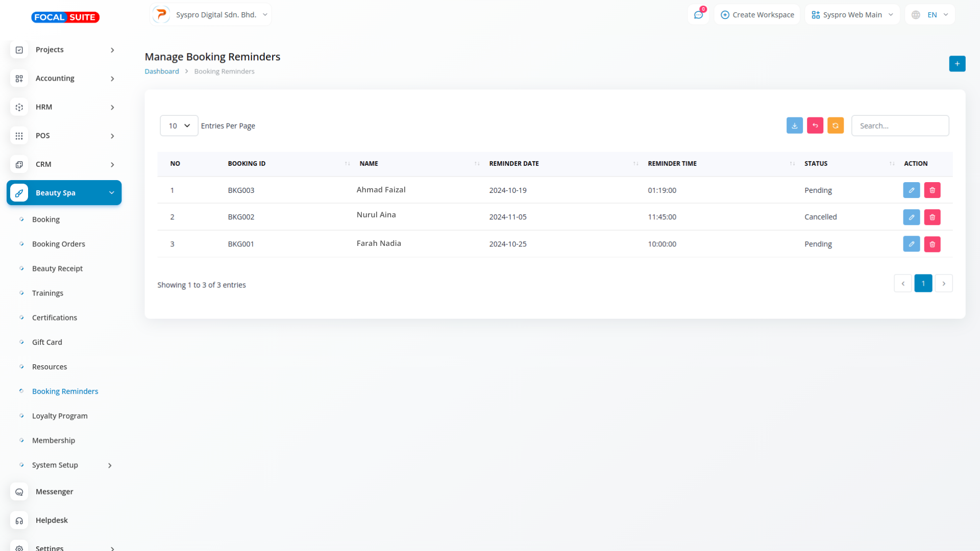980x551 pixels.
Task: Delete Nurul Aina reminder with trash icon
Action: 932,217
